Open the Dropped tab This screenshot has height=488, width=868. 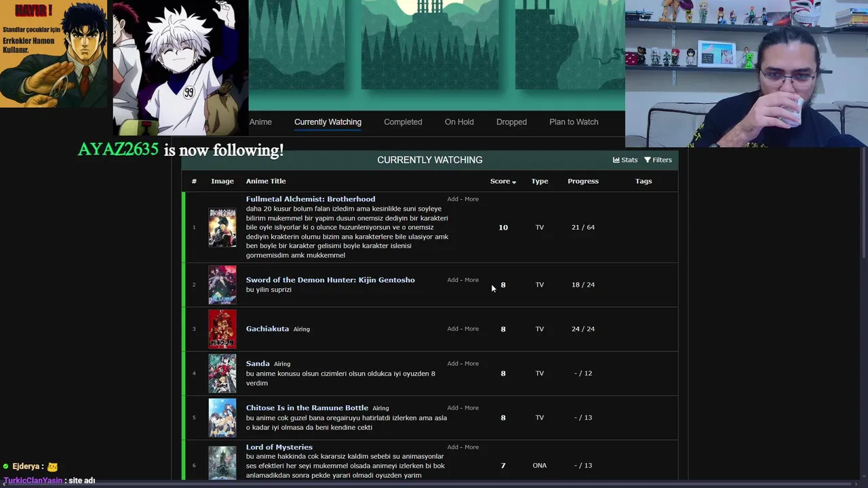pyautogui.click(x=511, y=122)
